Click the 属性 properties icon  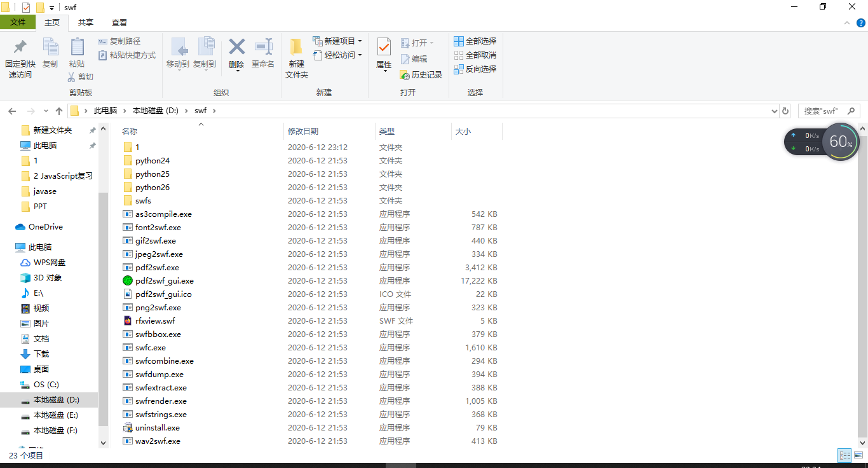[x=384, y=47]
